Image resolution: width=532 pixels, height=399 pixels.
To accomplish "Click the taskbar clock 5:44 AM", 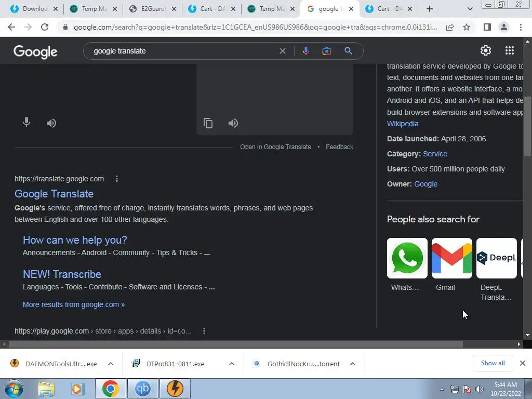I will click(x=505, y=389).
